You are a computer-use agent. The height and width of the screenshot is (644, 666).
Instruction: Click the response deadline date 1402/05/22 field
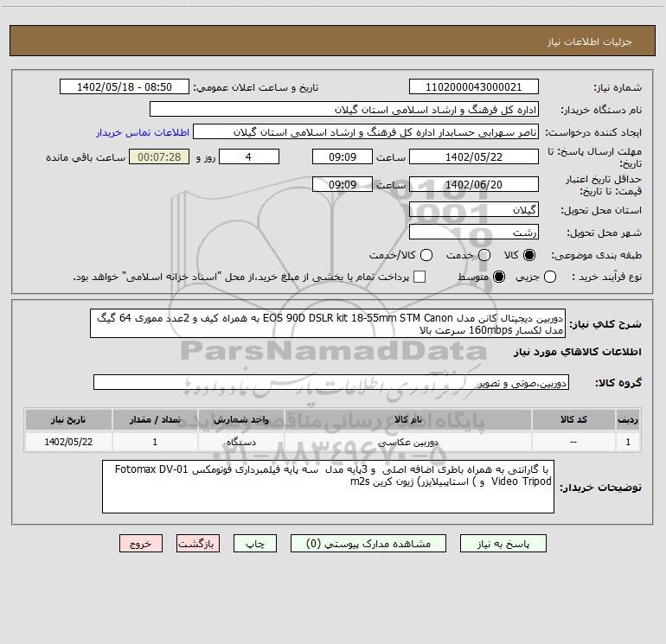tap(474, 156)
